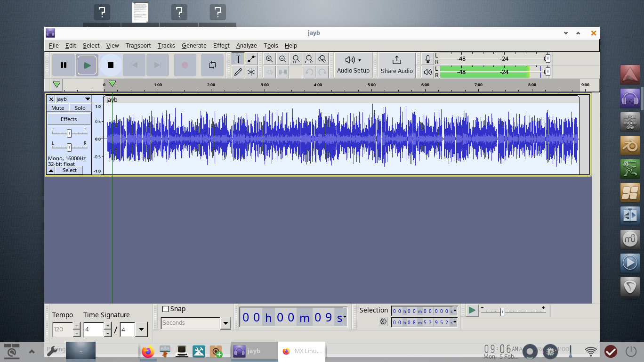The width and height of the screenshot is (644, 362).
Task: Collapse the track with up arrow
Action: 51,170
